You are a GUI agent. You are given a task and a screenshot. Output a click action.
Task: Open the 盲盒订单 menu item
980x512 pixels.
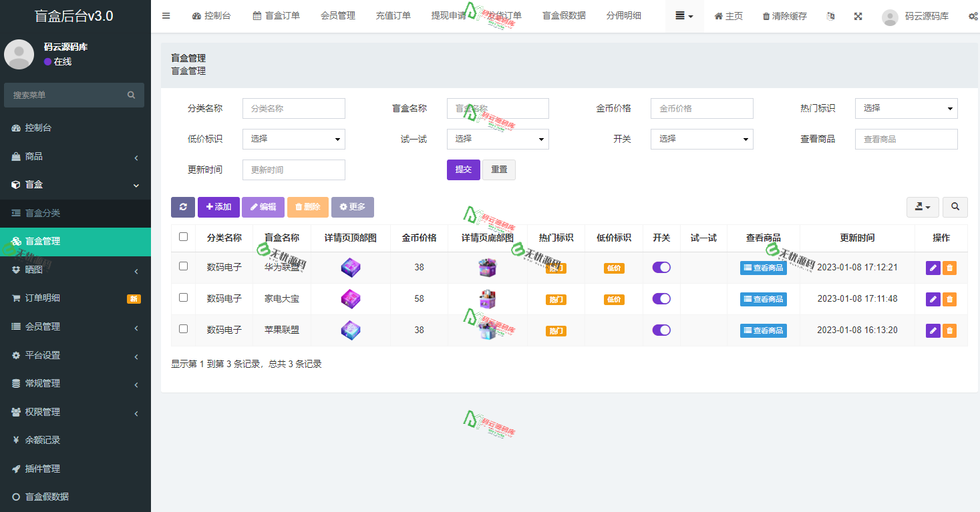click(276, 15)
